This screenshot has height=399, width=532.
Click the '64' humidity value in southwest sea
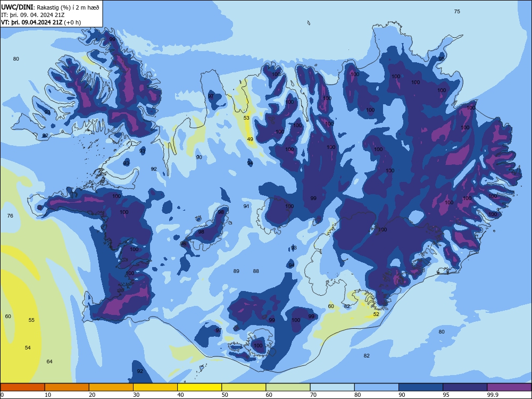[49, 362]
